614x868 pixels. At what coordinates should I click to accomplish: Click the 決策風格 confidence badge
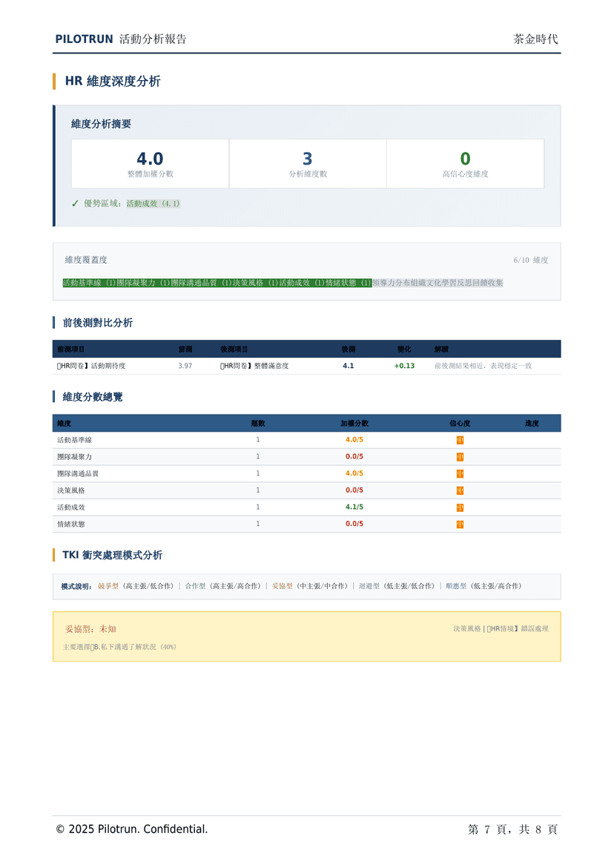click(x=459, y=490)
